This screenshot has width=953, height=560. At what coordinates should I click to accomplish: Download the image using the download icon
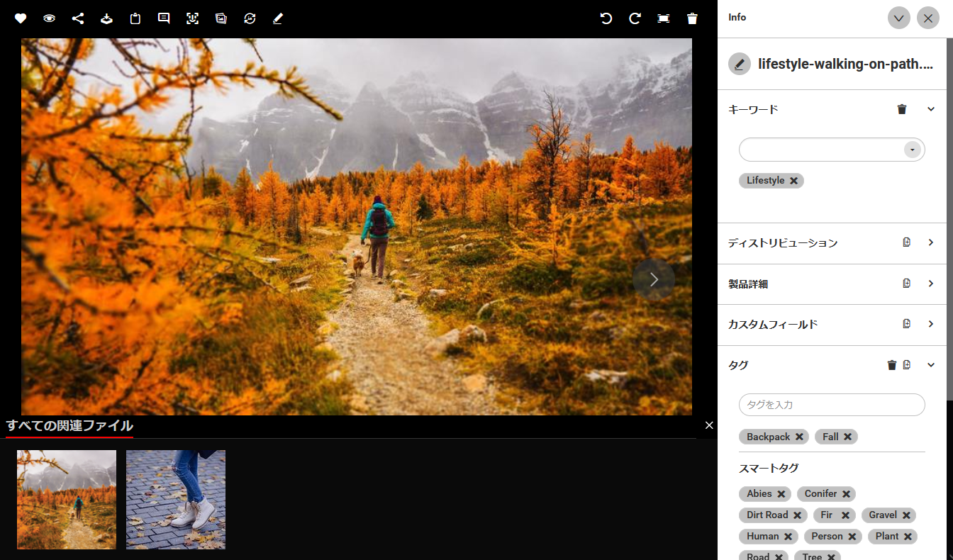pos(106,18)
